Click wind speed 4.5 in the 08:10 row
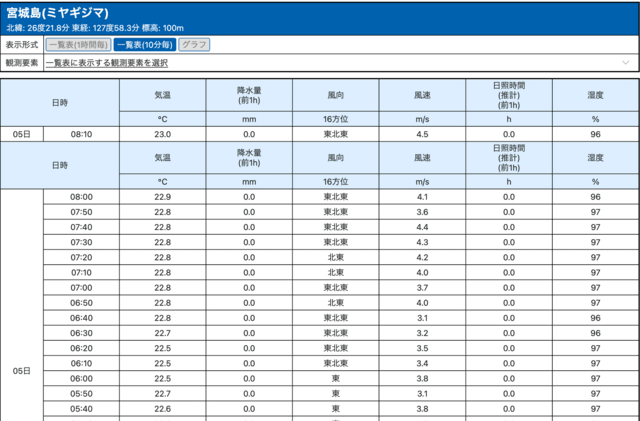Viewport: 640px width, 421px height. (422, 134)
